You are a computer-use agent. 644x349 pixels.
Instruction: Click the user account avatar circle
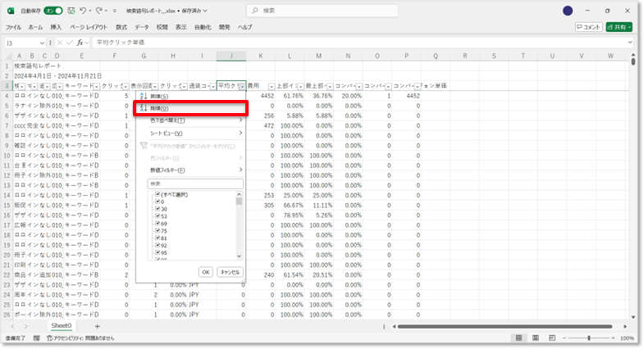[x=568, y=11]
